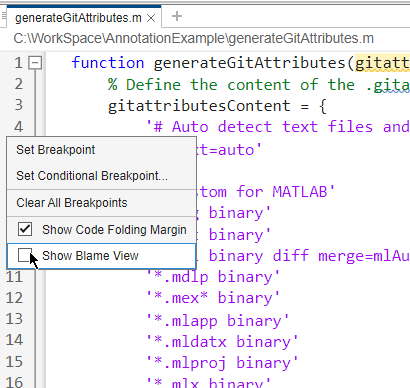Click the 'function' keyword on line 1

point(108,63)
